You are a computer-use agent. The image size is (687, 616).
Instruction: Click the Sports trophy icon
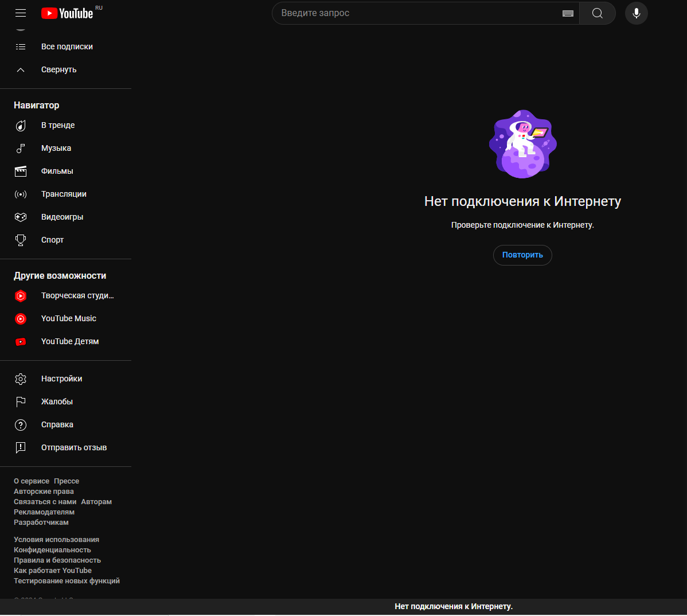pos(21,240)
